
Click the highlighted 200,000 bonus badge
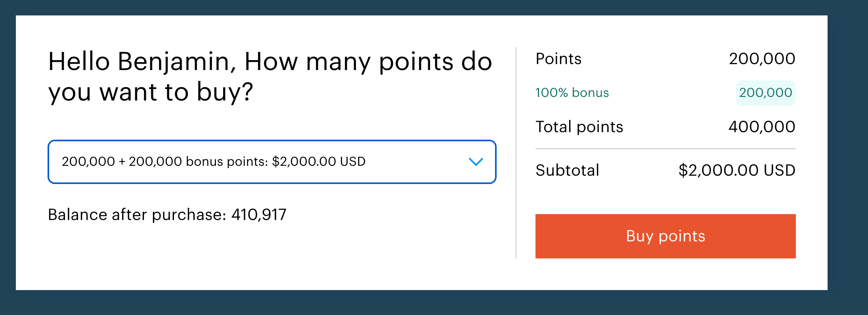point(766,93)
